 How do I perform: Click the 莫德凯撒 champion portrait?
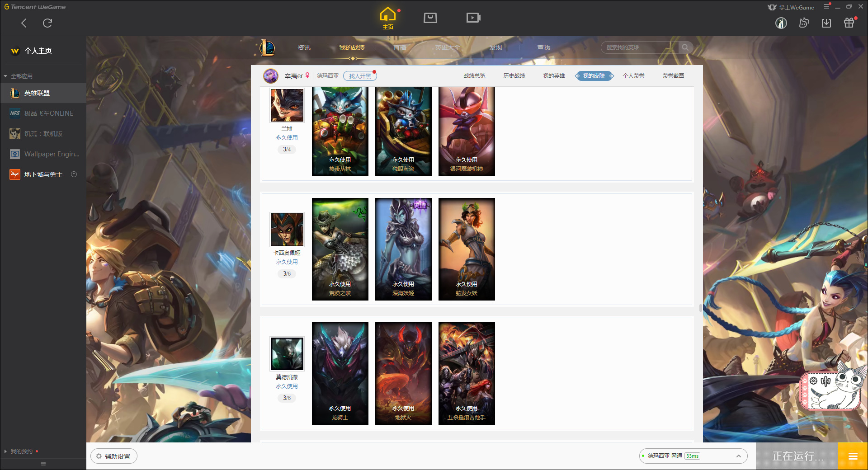(287, 354)
